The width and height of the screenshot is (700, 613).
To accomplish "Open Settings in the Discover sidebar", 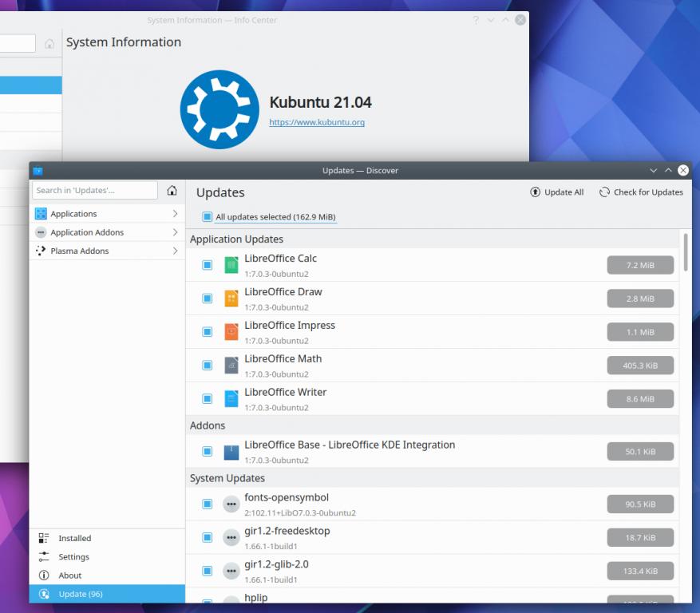I will click(73, 557).
